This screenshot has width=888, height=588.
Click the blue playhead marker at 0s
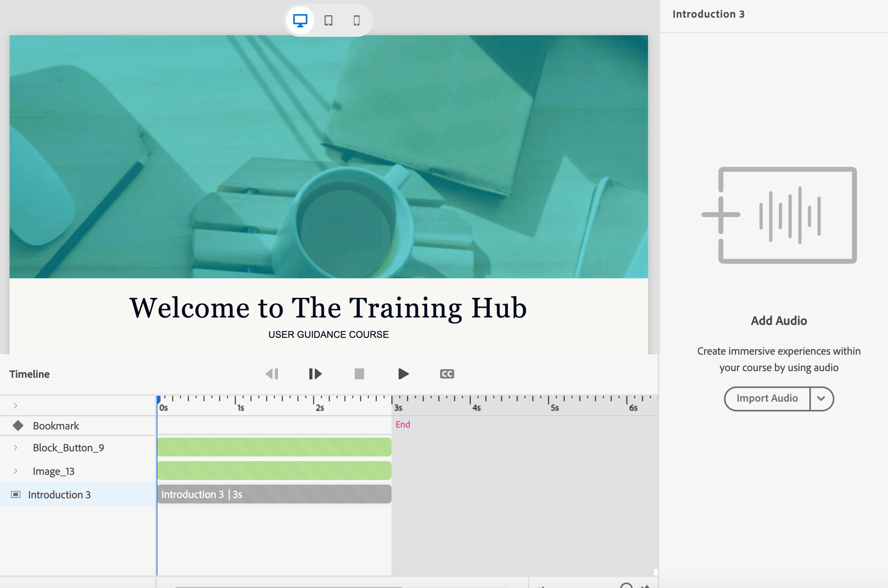[159, 400]
